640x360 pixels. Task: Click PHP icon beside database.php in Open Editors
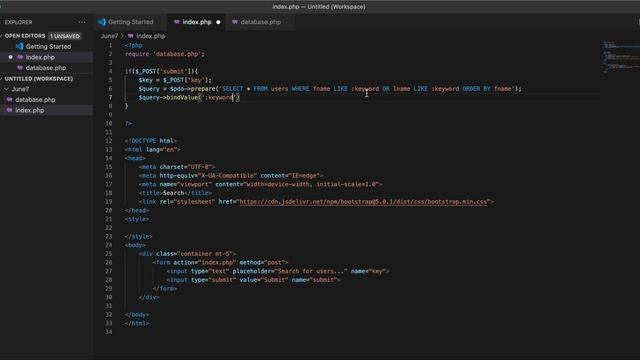pyautogui.click(x=20, y=68)
